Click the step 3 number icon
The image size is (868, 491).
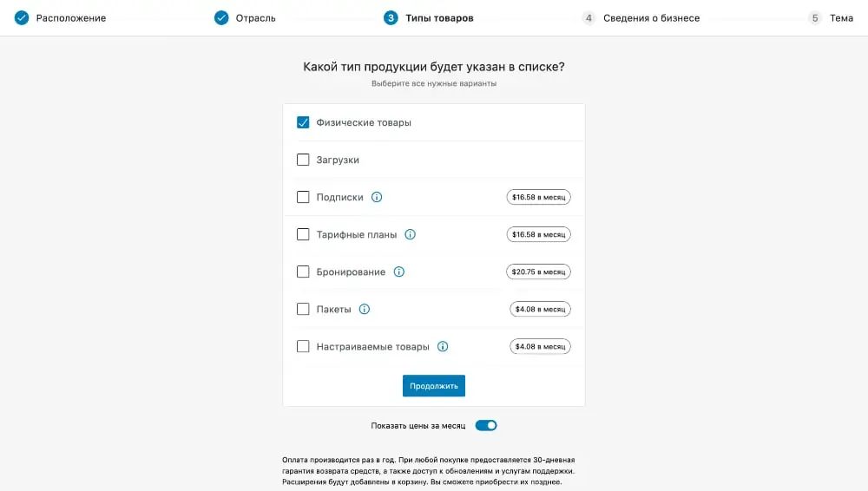point(391,18)
